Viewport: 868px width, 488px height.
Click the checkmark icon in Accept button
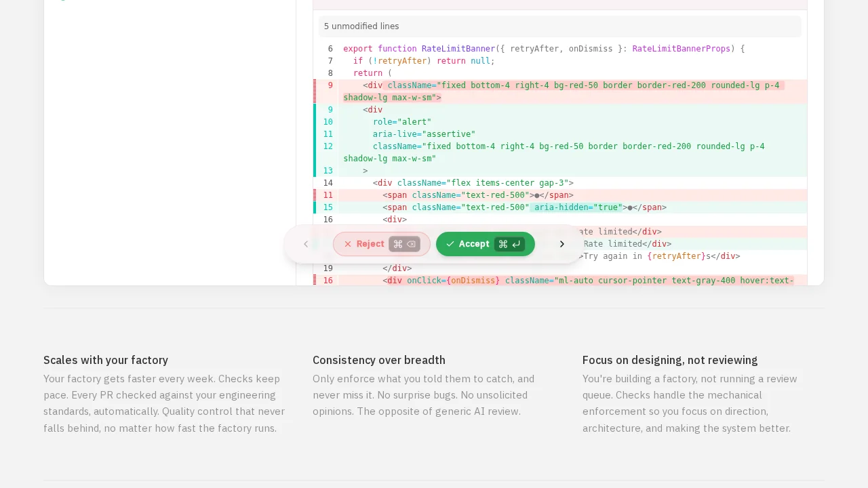coord(450,244)
